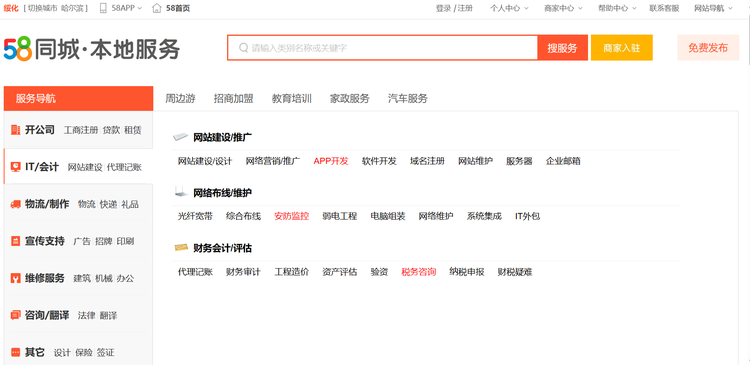Open the 纳税申报 link
Viewport: 750px width, 365px height.
click(467, 272)
